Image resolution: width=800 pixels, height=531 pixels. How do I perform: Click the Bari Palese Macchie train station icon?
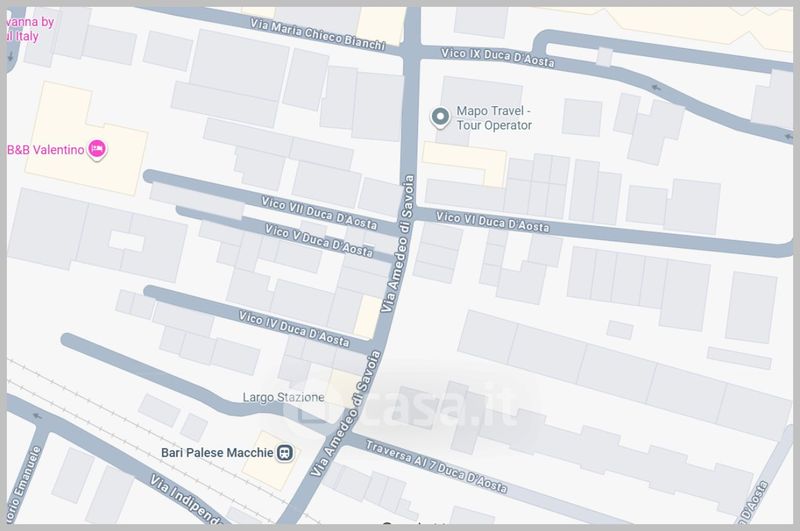285,452
